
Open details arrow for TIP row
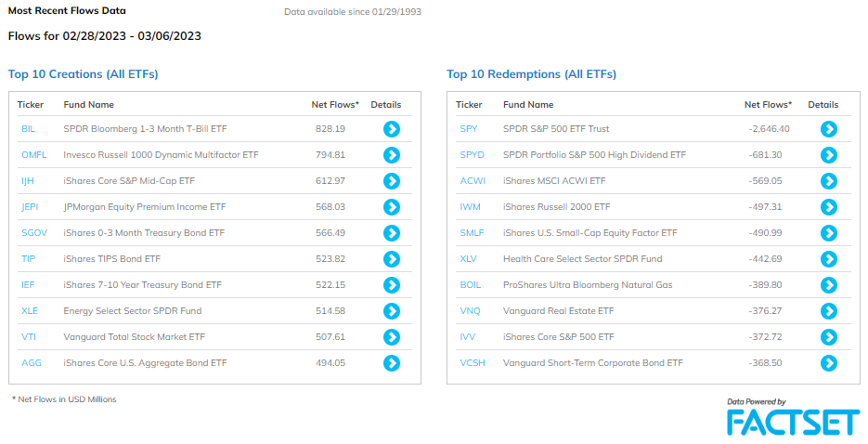click(392, 259)
